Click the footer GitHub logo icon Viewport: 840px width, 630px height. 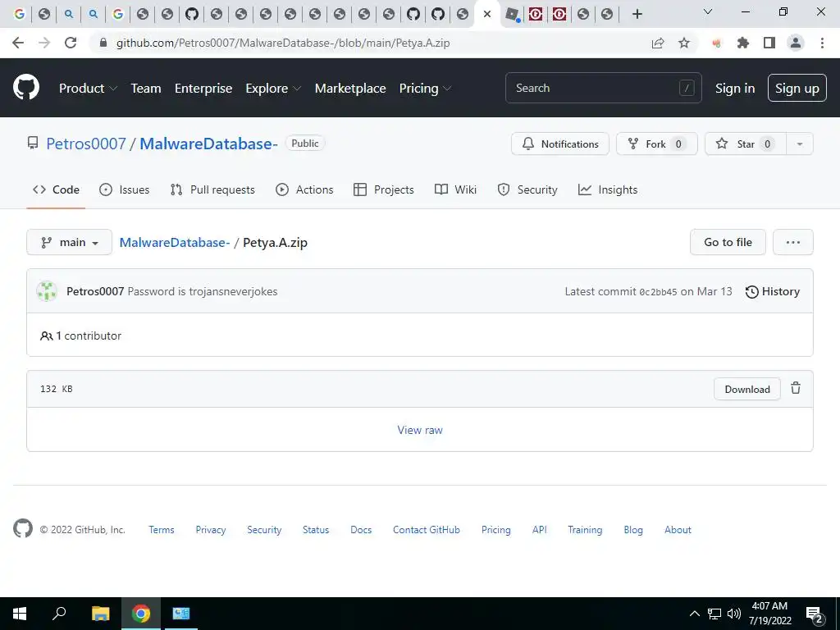pyautogui.click(x=23, y=528)
